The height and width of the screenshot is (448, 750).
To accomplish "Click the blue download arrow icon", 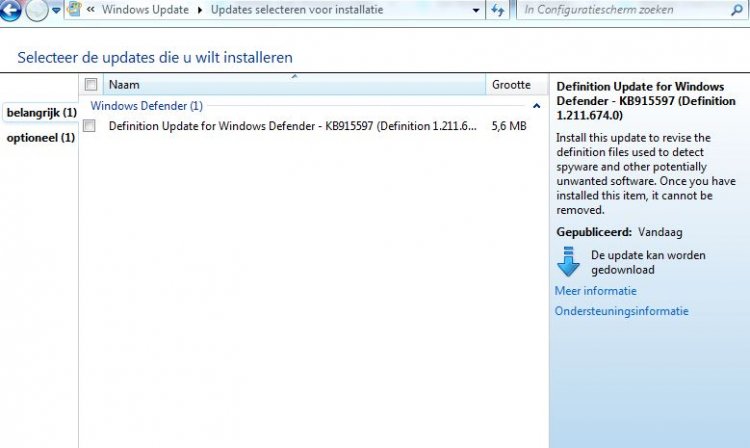I will coord(568,262).
